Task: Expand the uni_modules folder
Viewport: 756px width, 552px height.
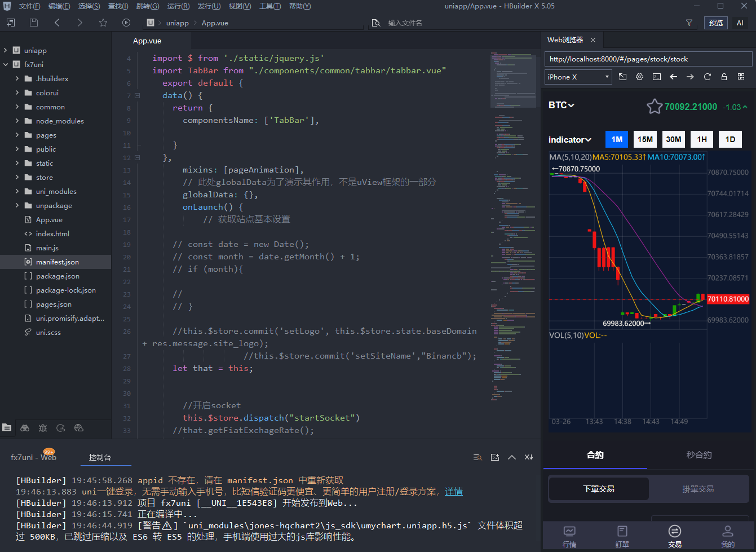Action: pyautogui.click(x=17, y=192)
